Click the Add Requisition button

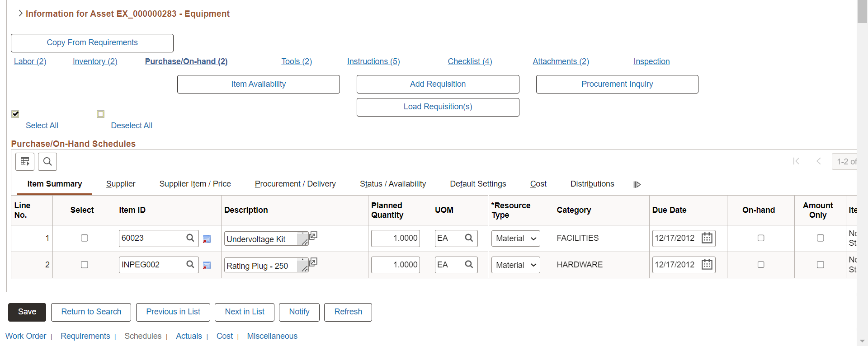point(438,84)
